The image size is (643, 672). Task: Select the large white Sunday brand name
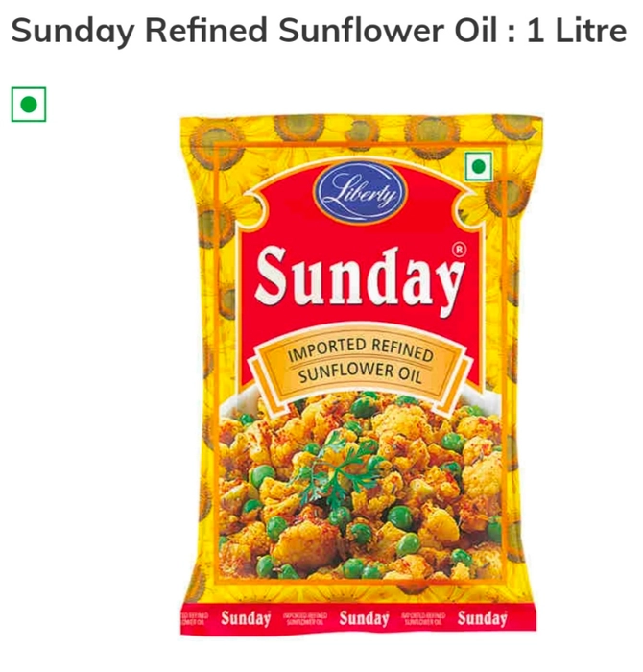(360, 279)
